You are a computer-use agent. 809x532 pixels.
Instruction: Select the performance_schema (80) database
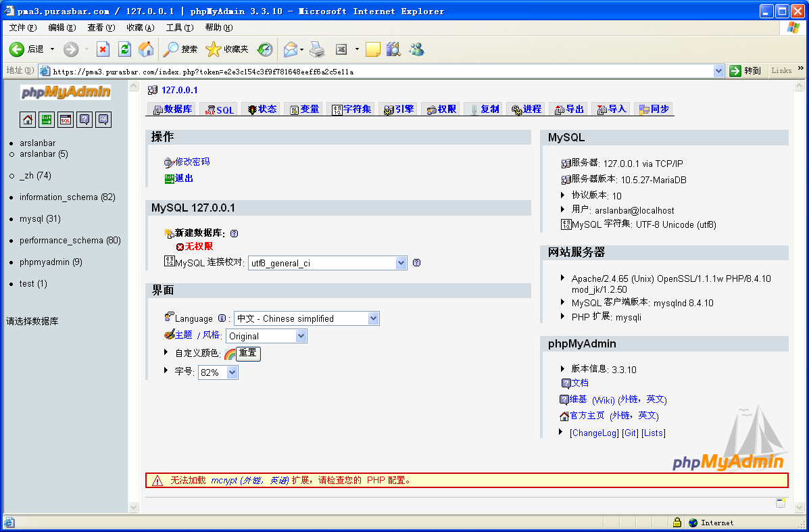coord(70,241)
